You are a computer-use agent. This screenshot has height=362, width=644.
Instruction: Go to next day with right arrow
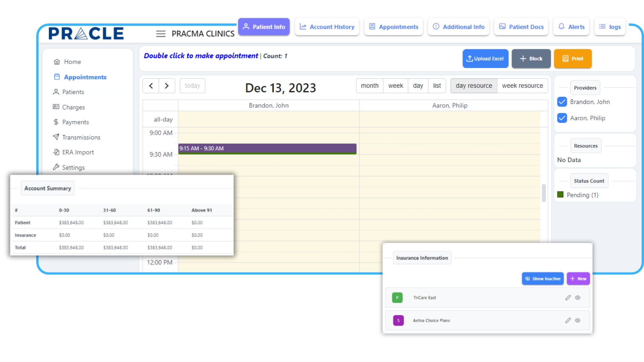[167, 85]
